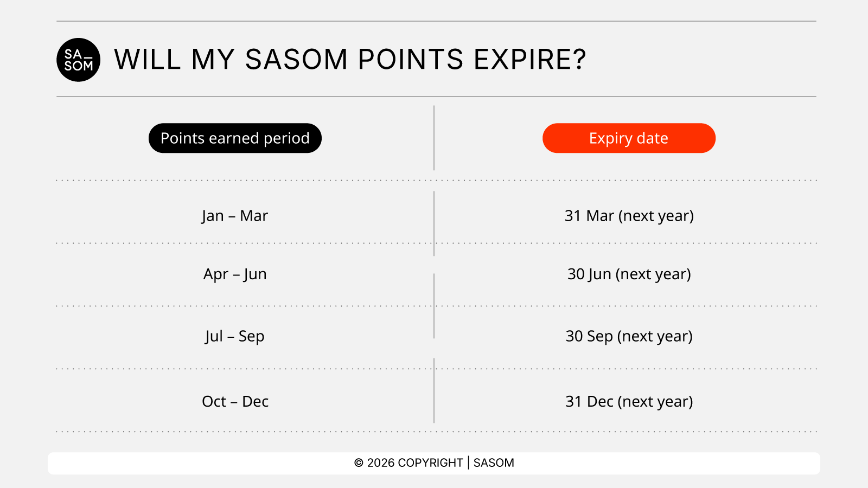Click the word COPYRIGHT in the footer

pyautogui.click(x=430, y=463)
